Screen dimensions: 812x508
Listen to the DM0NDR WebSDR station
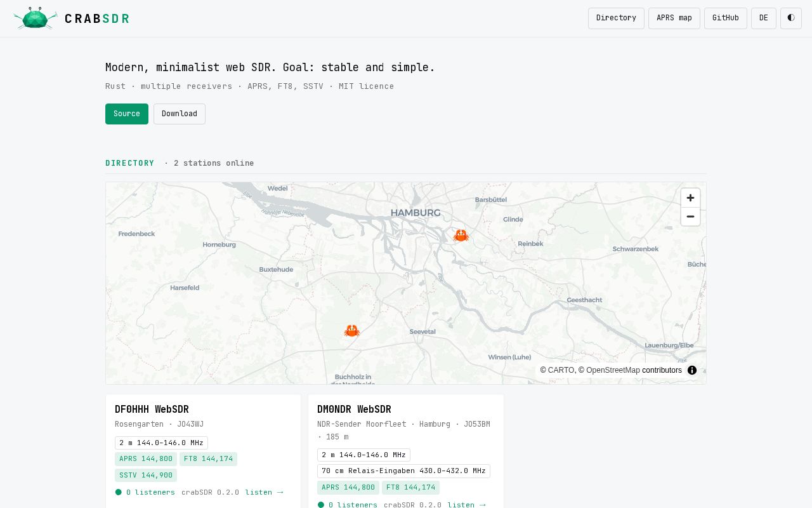(466, 505)
